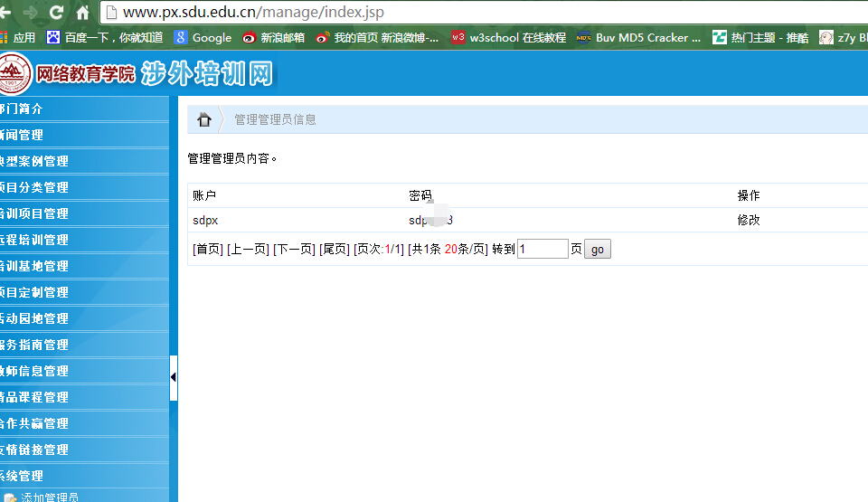Screen dimensions: 868x502
Task: Open the z7y bookmark
Action: pyautogui.click(x=843, y=38)
